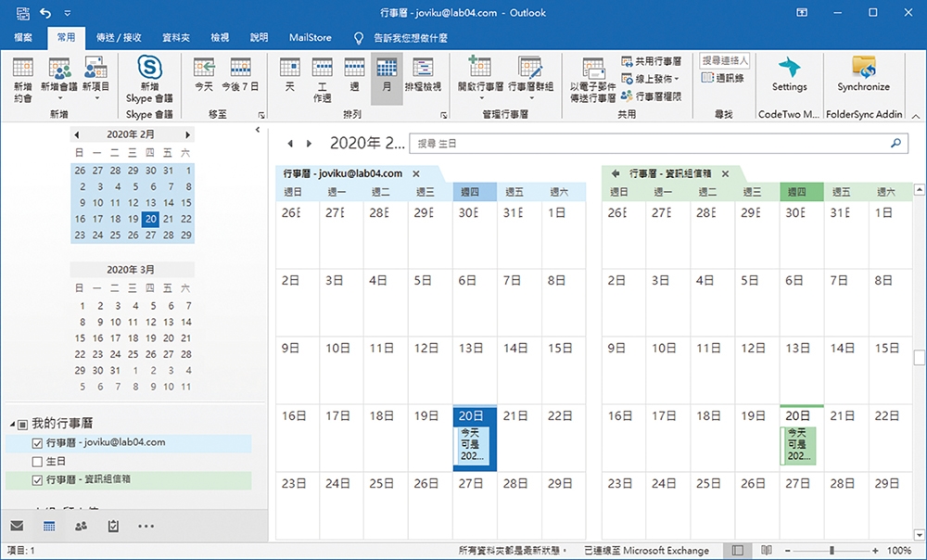The image size is (927, 560).
Task: Open the event on the 20日 資訊組信箱 calendar
Action: click(x=798, y=445)
